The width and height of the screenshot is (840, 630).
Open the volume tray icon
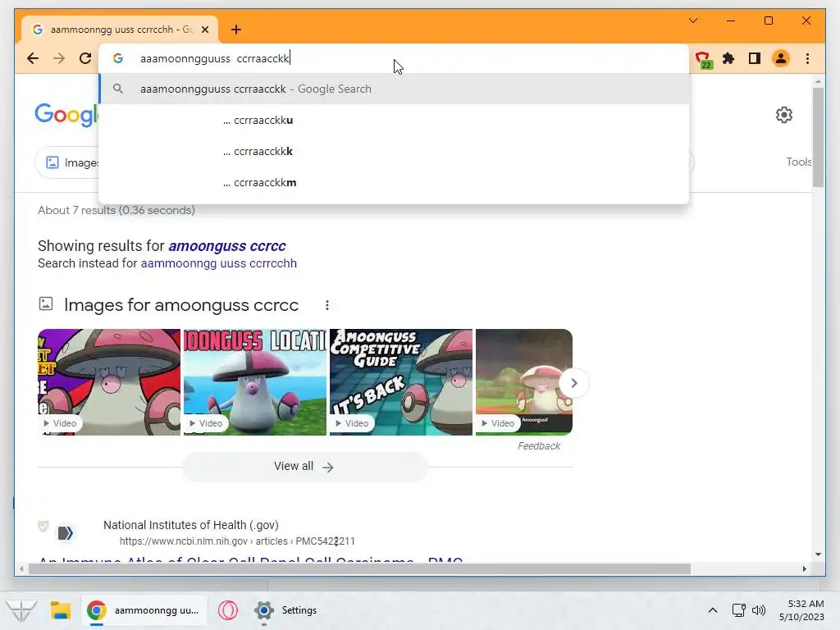point(759,610)
